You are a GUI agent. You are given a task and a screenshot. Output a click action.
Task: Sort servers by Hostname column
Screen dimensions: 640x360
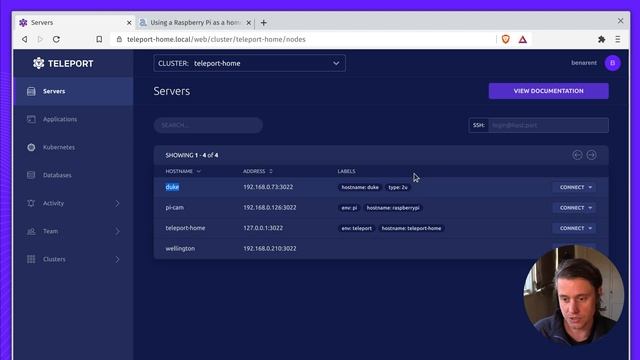183,171
